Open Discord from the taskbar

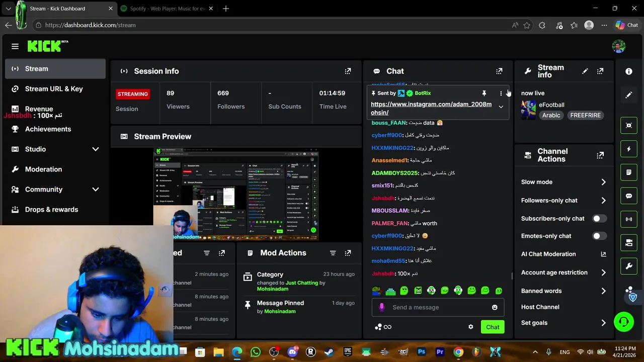(292, 352)
